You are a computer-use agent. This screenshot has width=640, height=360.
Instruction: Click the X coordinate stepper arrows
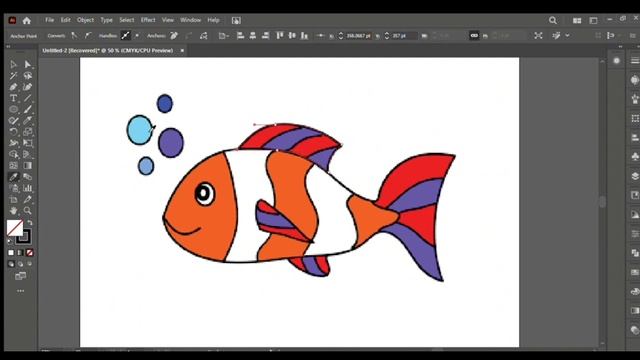point(341,36)
